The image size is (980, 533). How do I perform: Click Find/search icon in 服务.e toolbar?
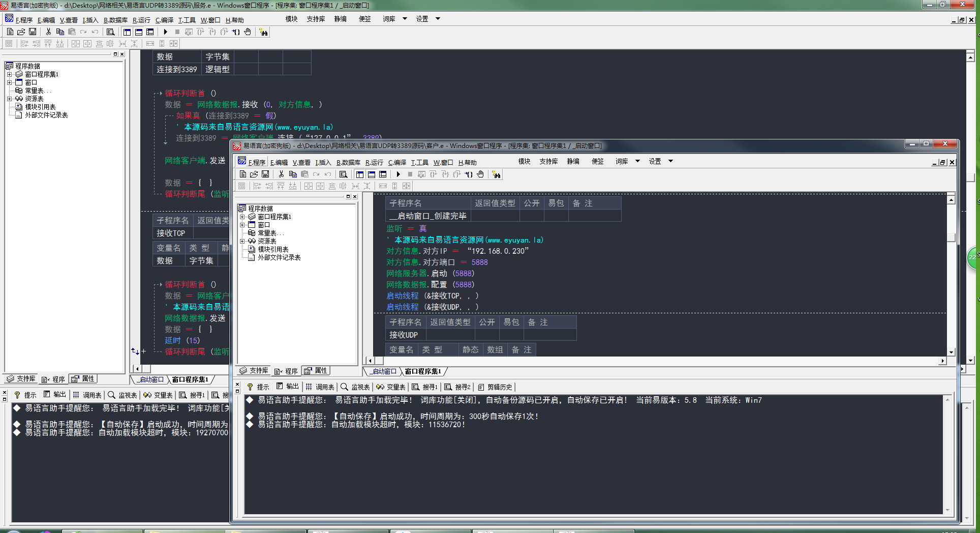click(x=110, y=32)
